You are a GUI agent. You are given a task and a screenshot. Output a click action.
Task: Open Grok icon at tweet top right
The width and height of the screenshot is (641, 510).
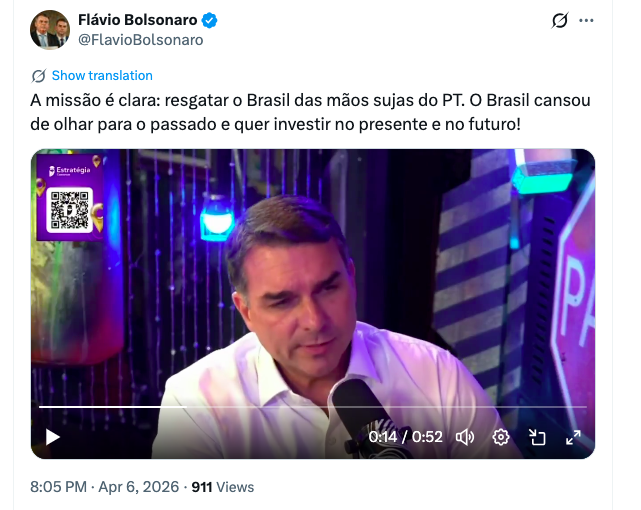(x=560, y=20)
